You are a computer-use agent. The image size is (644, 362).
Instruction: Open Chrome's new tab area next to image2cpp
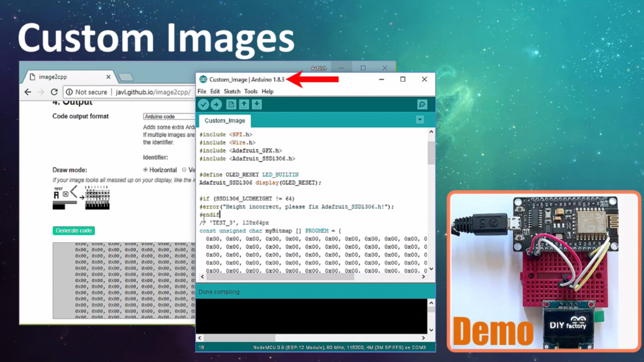[x=125, y=77]
